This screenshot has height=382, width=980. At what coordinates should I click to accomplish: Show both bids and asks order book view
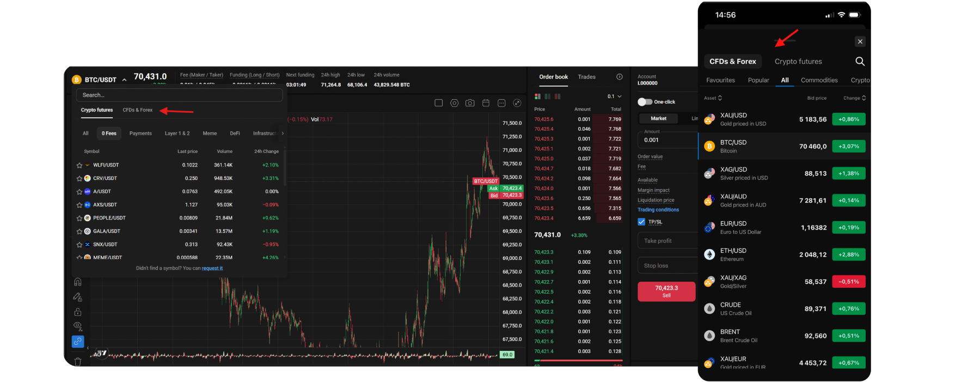tap(538, 96)
